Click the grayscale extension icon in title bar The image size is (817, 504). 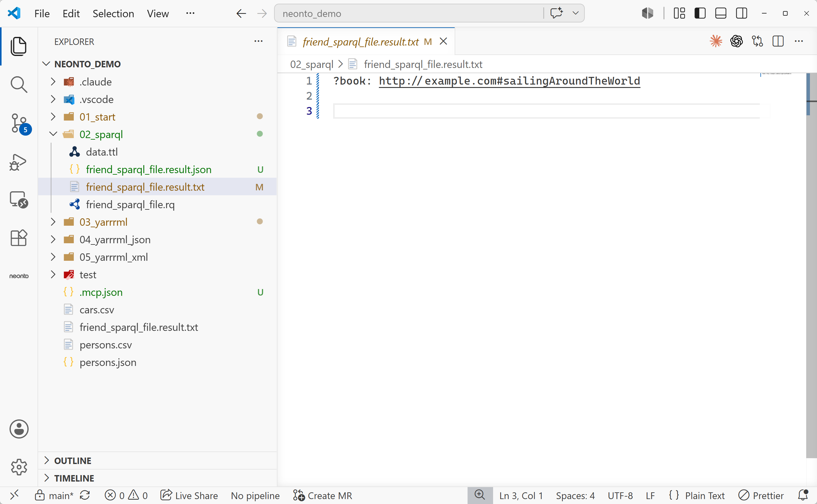[647, 13]
